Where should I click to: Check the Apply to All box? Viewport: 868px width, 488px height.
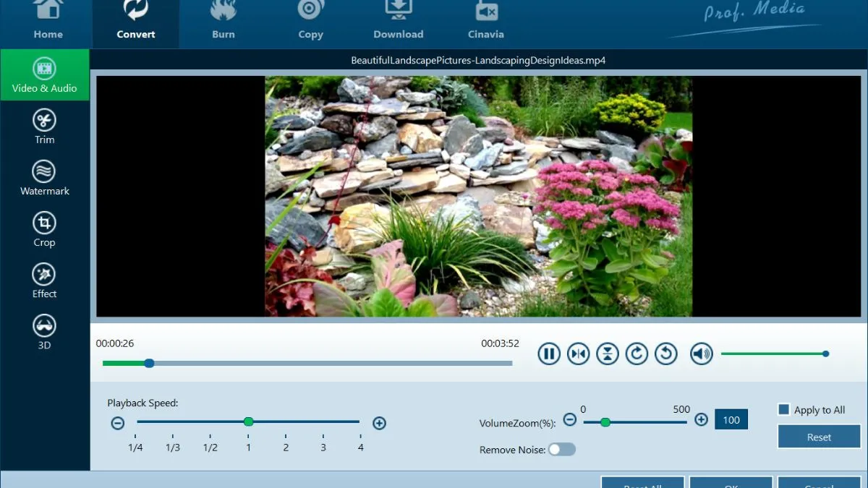(x=783, y=409)
